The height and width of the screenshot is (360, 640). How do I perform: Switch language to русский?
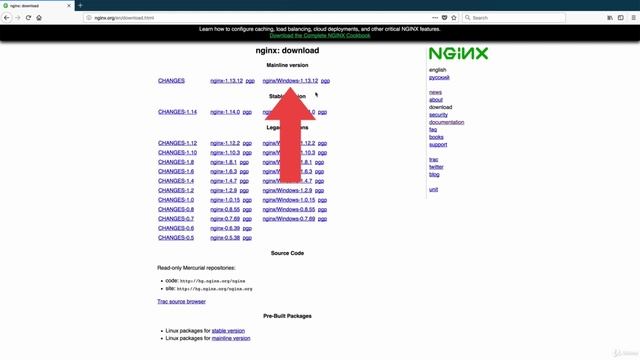point(439,78)
